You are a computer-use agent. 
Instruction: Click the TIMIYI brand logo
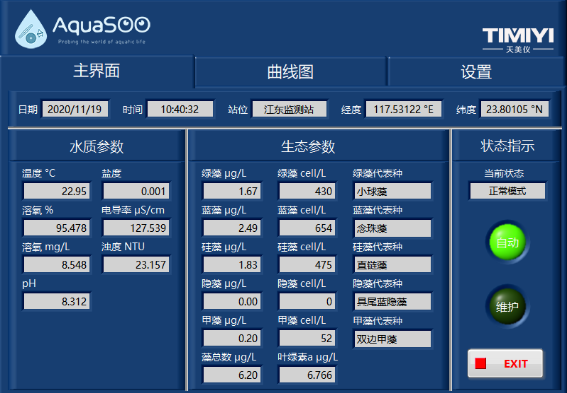(x=518, y=40)
